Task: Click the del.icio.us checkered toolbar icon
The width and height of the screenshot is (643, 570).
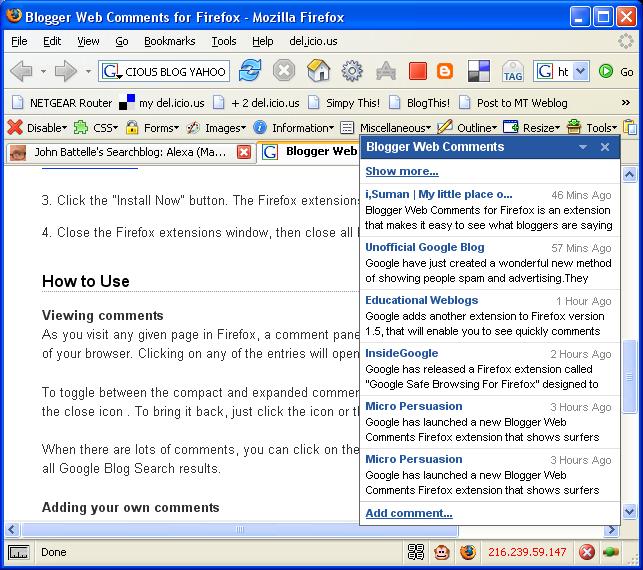Action: click(x=479, y=71)
